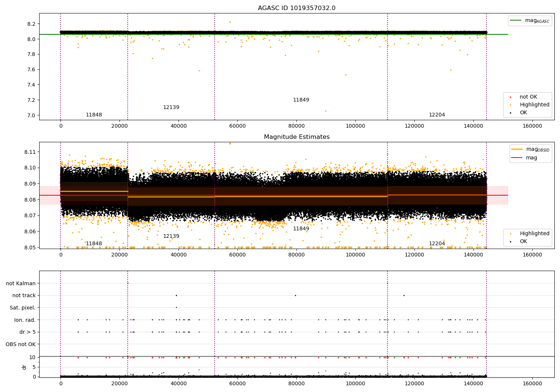Image resolution: width=560 pixels, height=392 pixels.
Task: Click 'Highlighted' legend entry in Magnitude Estimates plot
Action: [x=535, y=234]
